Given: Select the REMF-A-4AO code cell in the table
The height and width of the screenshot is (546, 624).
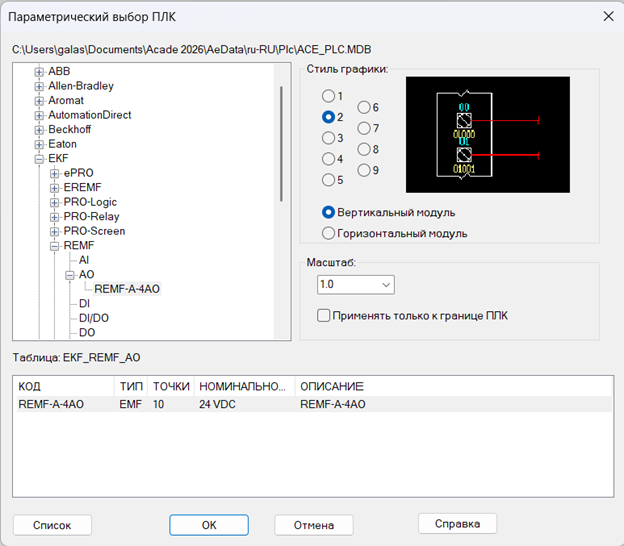Looking at the screenshot, I should coord(51,404).
